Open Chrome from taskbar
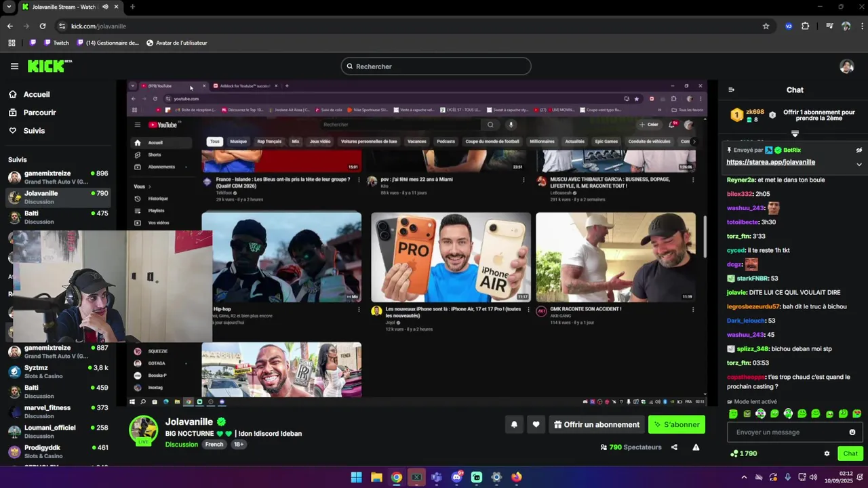868x488 pixels. (397, 477)
